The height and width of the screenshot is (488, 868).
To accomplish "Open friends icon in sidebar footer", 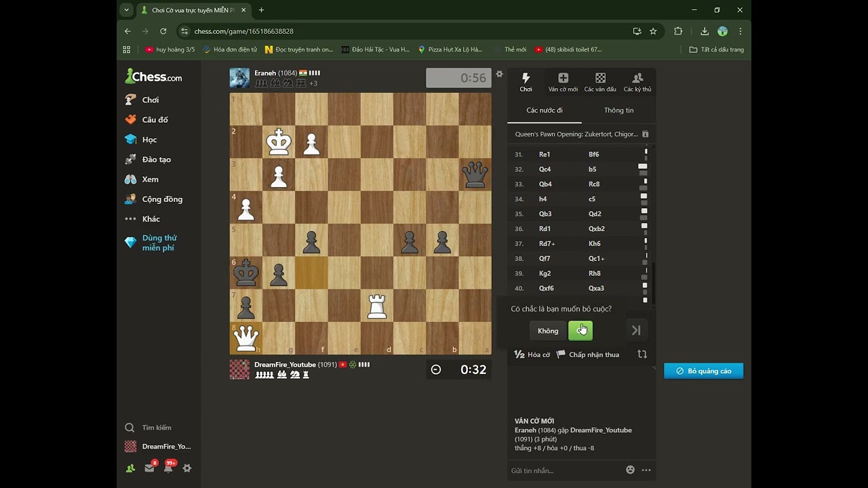I will (x=130, y=468).
